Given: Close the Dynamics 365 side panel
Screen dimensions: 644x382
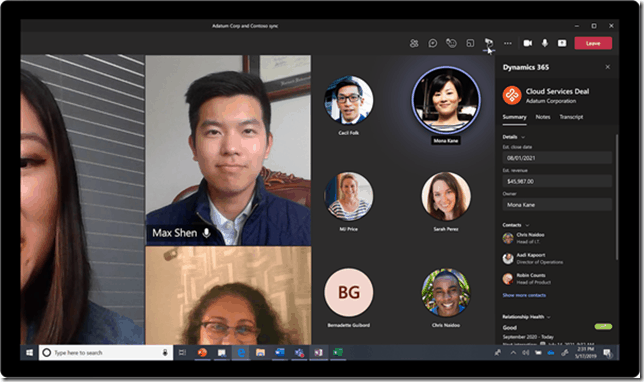Looking at the screenshot, I should tap(607, 67).
